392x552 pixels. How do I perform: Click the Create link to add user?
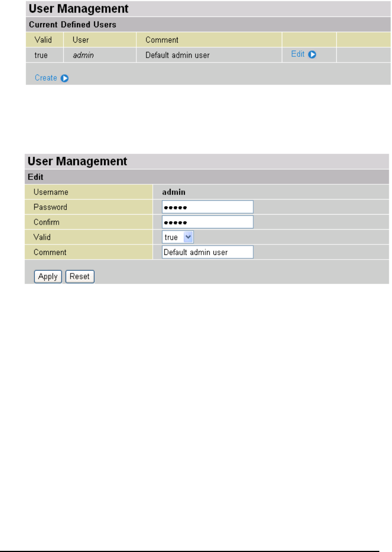(x=46, y=78)
